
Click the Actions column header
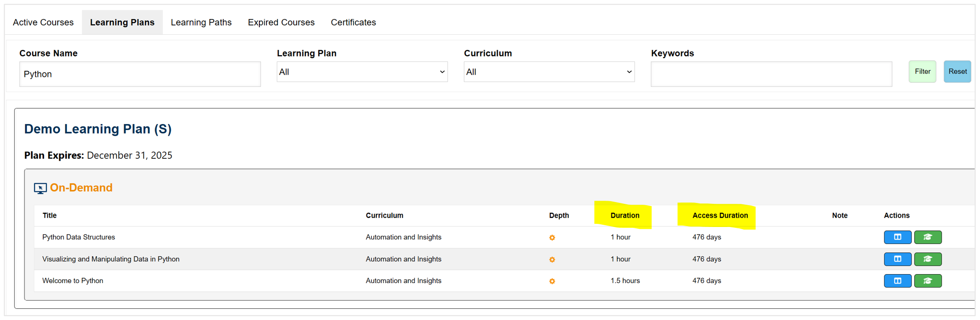(x=896, y=215)
